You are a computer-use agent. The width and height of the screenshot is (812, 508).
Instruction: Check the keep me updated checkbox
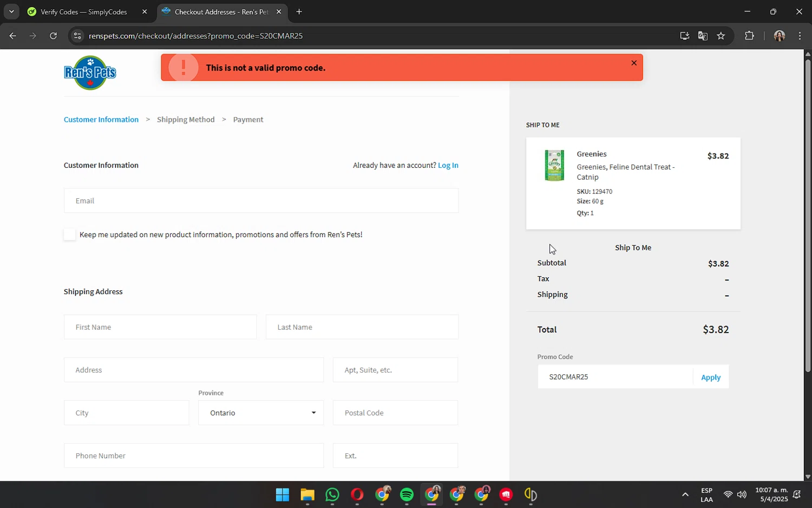point(69,235)
